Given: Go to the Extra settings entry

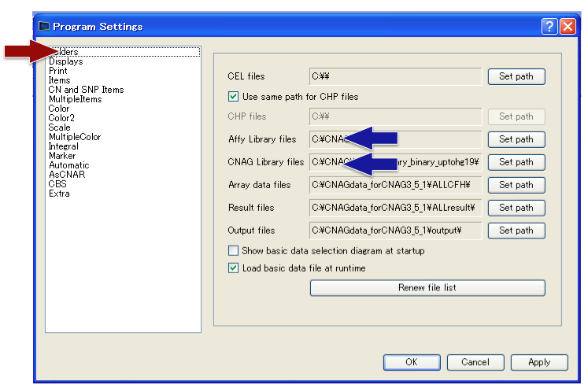Looking at the screenshot, I should tap(59, 194).
